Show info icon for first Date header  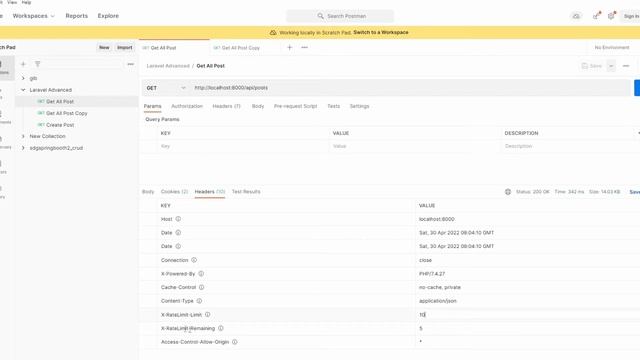178,233
